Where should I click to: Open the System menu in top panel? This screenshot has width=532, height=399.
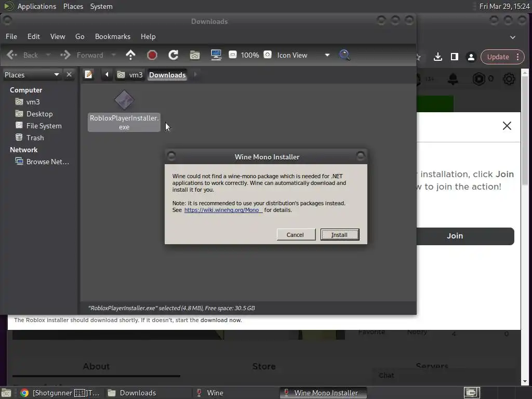coord(101,6)
